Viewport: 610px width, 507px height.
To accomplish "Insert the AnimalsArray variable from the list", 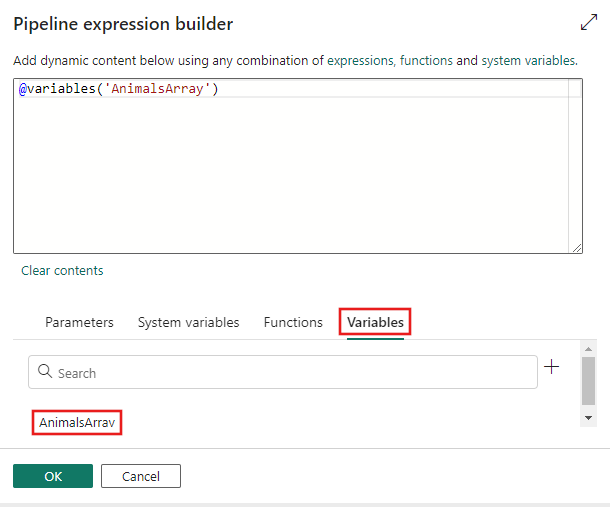I will 77,423.
